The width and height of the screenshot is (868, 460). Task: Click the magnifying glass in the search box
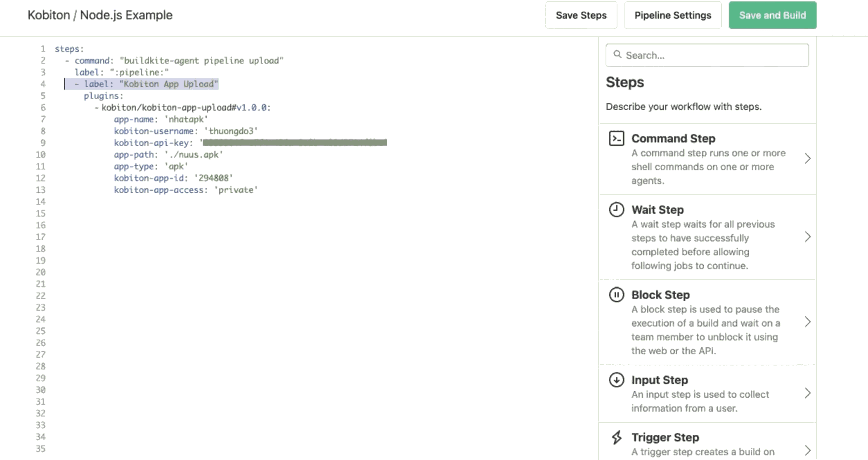click(x=618, y=55)
